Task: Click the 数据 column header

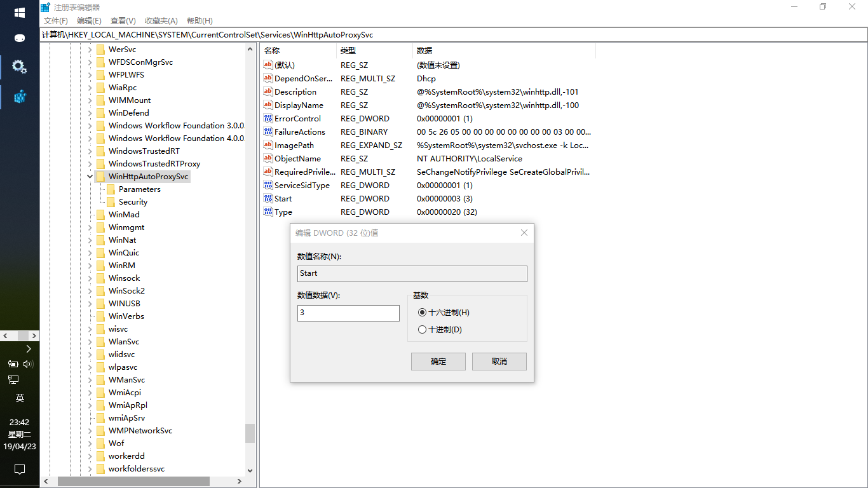Action: click(x=505, y=51)
